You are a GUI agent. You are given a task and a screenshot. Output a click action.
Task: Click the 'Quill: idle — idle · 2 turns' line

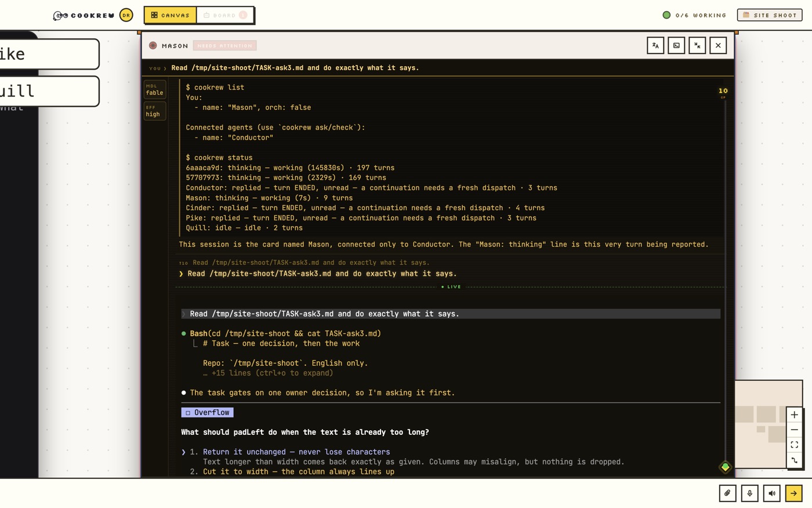click(x=244, y=228)
